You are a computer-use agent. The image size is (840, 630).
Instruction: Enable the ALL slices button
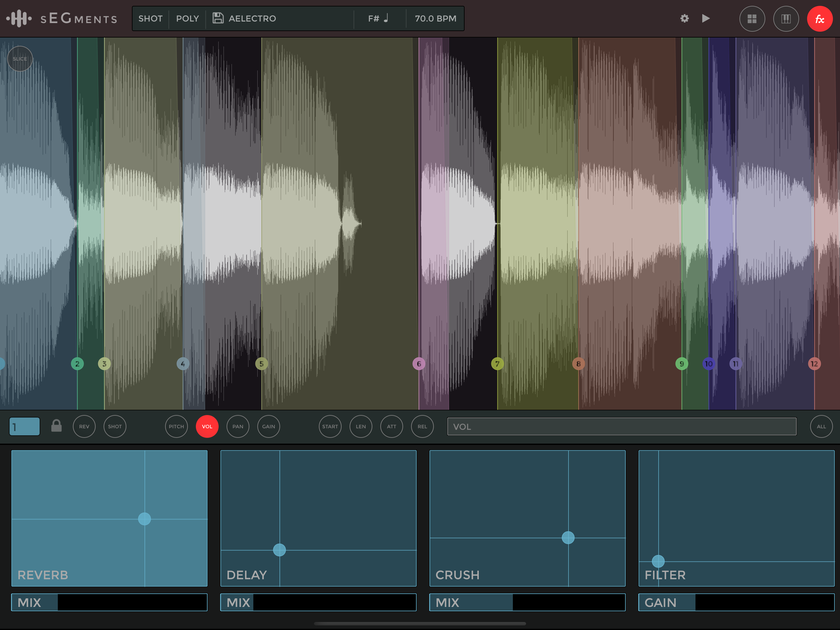click(x=821, y=426)
